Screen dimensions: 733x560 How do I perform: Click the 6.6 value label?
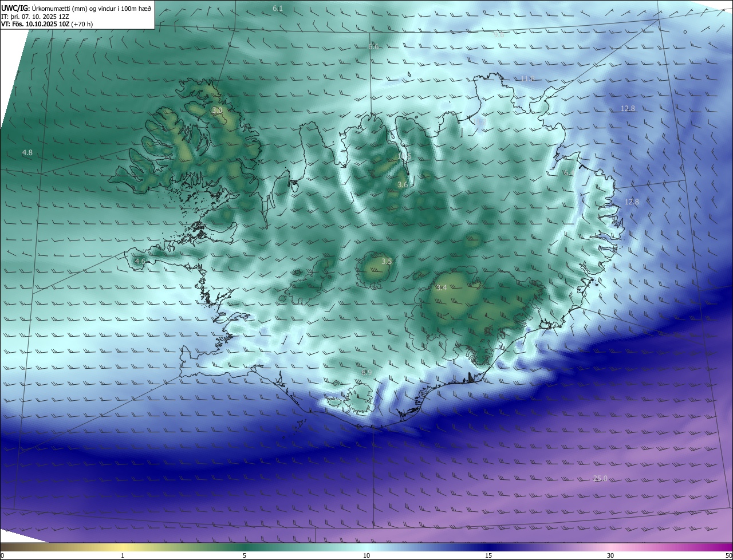pyautogui.click(x=374, y=46)
